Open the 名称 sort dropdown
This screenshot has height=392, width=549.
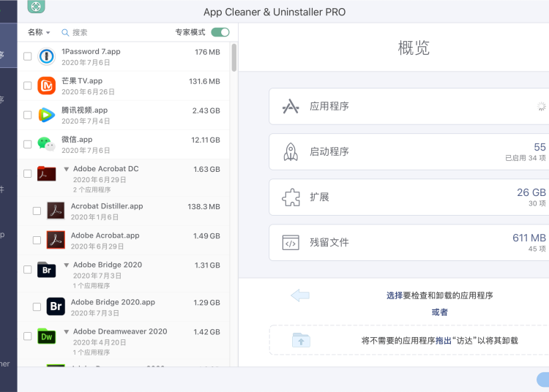click(39, 32)
